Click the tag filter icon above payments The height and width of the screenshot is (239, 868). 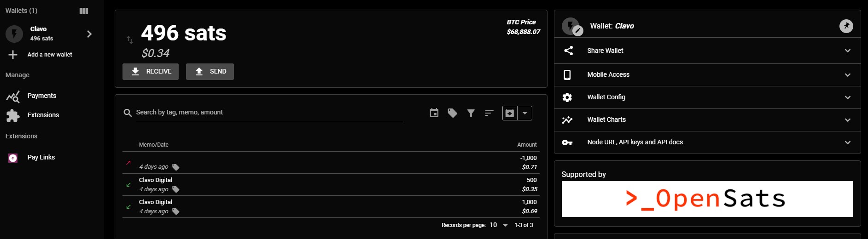[452, 113]
